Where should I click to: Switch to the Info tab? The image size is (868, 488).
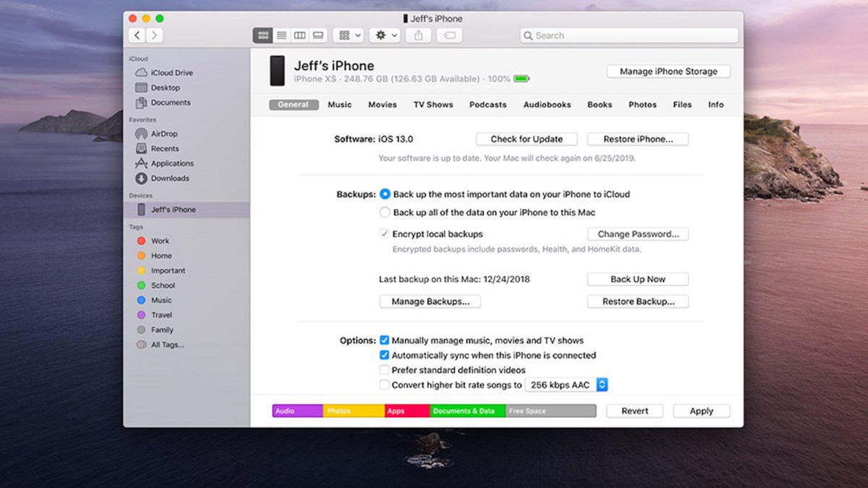click(x=716, y=105)
